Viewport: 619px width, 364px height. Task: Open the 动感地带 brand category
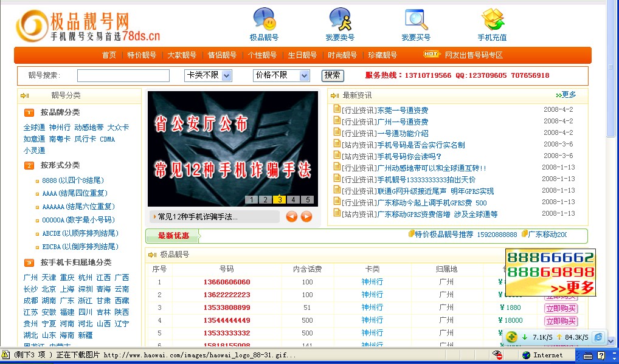tap(89, 128)
